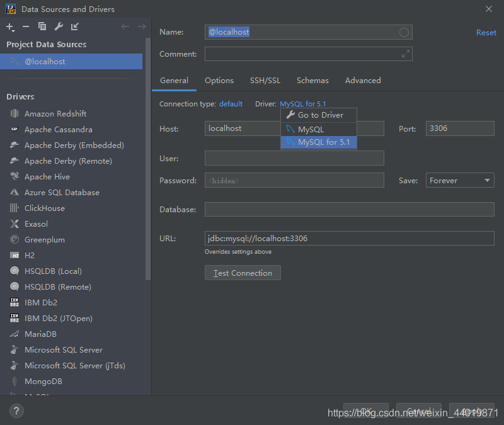Click into the User field

(x=294, y=158)
